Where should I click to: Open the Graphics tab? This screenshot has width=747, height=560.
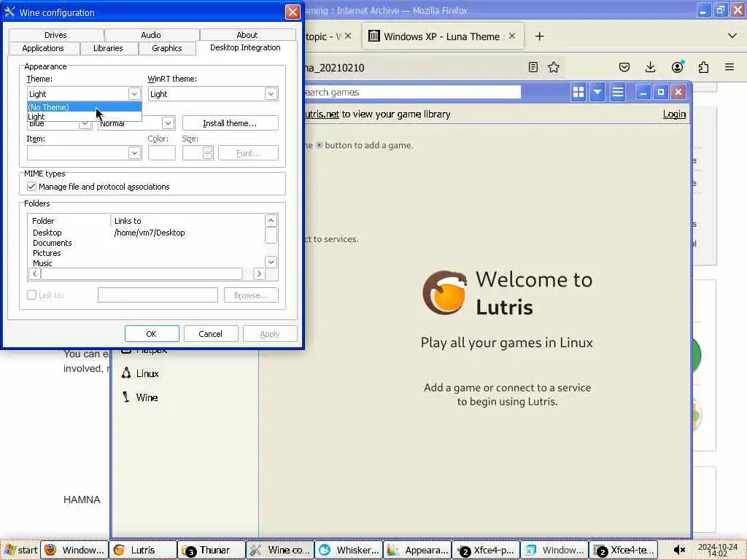click(167, 48)
